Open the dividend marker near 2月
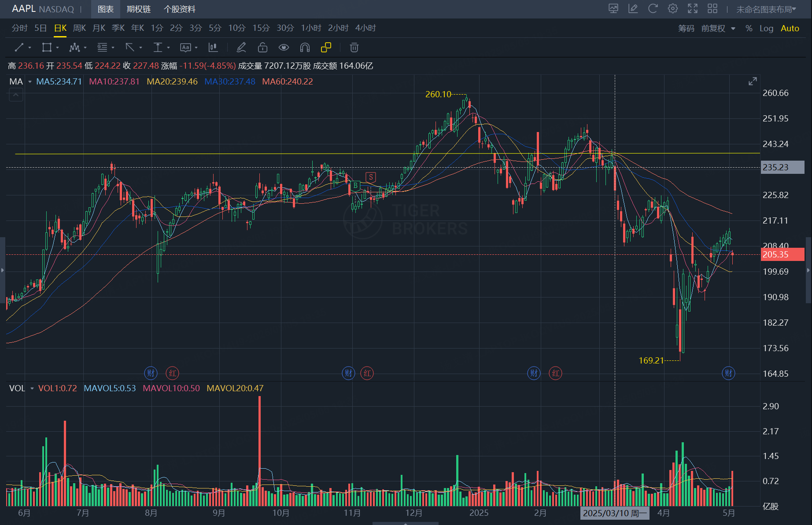Image resolution: width=812 pixels, height=525 pixels. pyautogui.click(x=556, y=373)
